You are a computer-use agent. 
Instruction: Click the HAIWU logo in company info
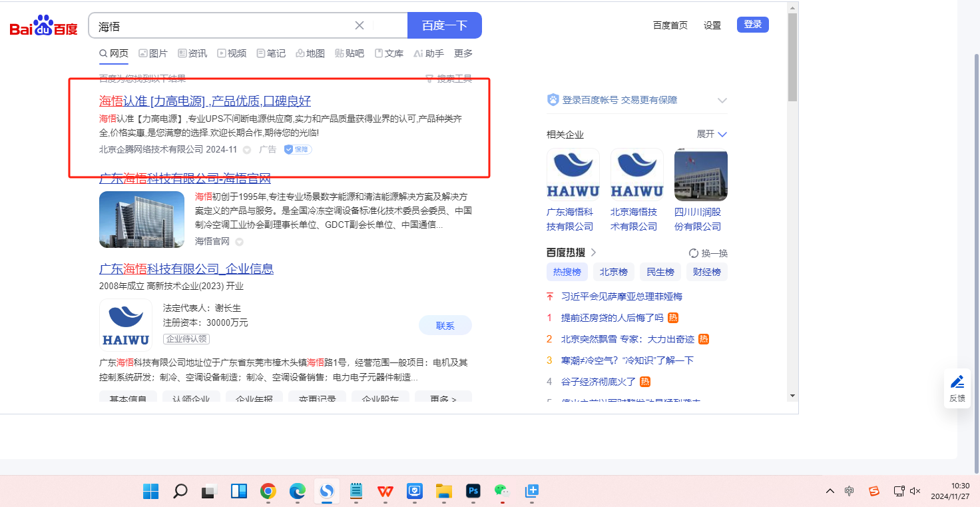(126, 324)
